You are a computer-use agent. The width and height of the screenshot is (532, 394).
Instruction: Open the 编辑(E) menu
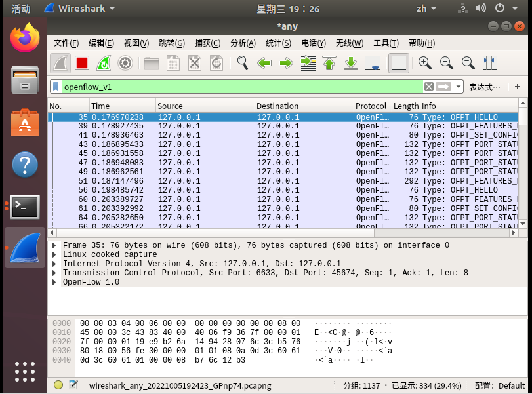coord(101,43)
